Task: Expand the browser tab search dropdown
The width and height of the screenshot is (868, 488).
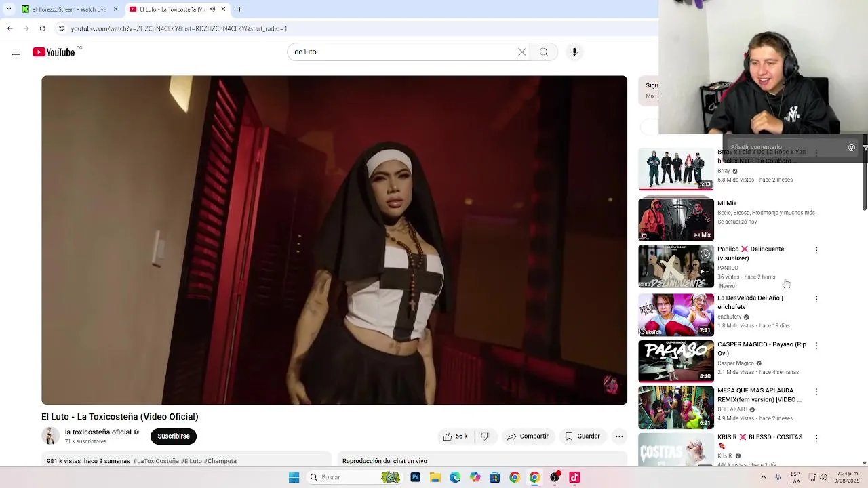Action: pos(9,9)
